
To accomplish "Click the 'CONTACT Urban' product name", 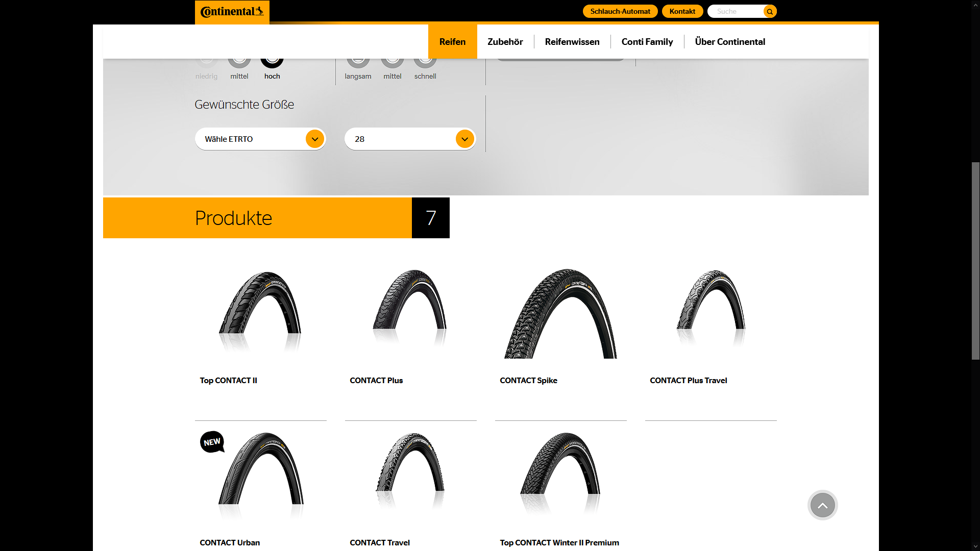I will tap(230, 543).
